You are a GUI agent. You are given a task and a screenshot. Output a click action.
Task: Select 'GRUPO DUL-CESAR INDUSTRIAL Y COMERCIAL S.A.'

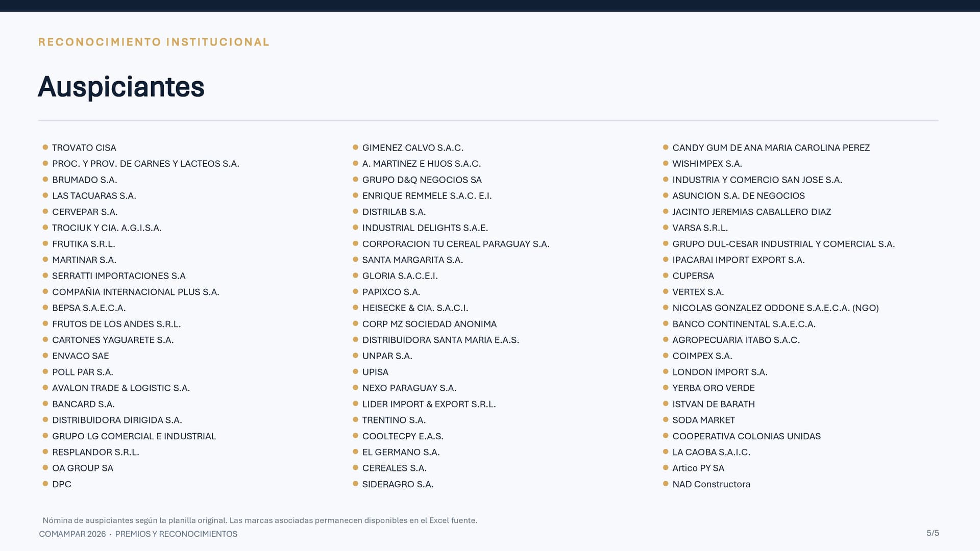point(783,244)
